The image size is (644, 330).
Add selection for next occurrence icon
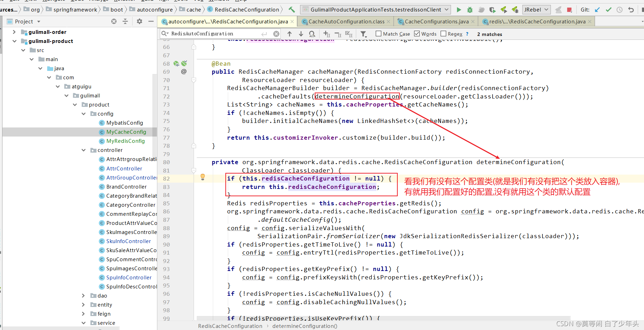click(x=327, y=34)
